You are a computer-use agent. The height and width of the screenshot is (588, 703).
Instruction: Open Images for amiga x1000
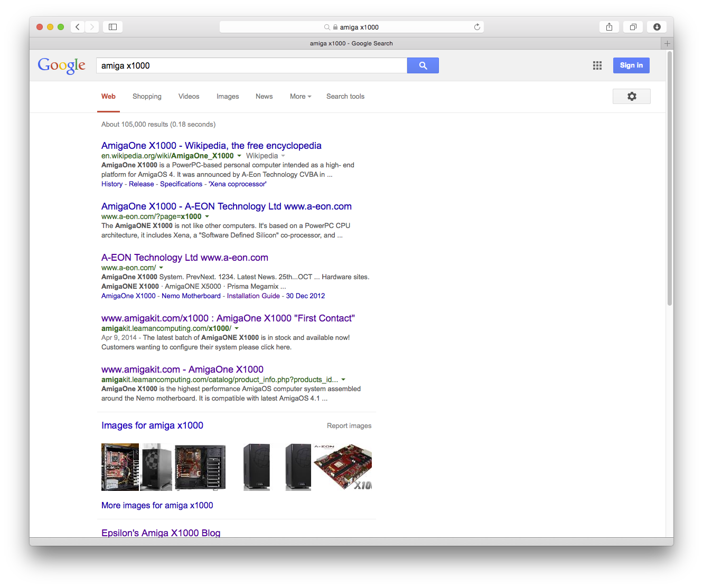click(x=152, y=425)
